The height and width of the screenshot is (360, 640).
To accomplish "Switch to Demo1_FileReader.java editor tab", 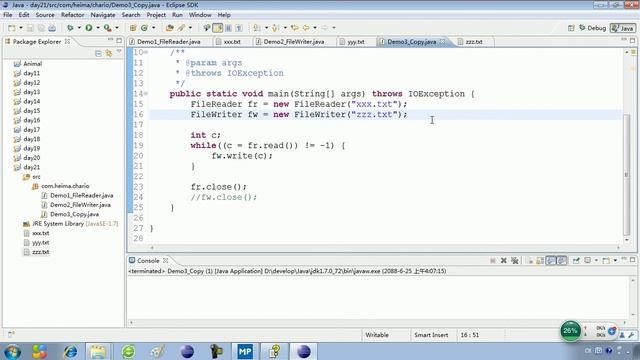I will pyautogui.click(x=169, y=42).
